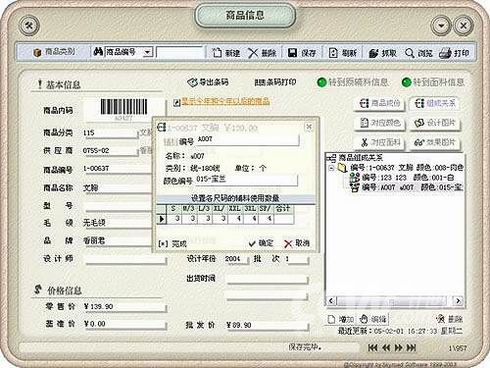Click 删除 button below tree
Viewport: 490px width, 368px height.
coord(450,319)
